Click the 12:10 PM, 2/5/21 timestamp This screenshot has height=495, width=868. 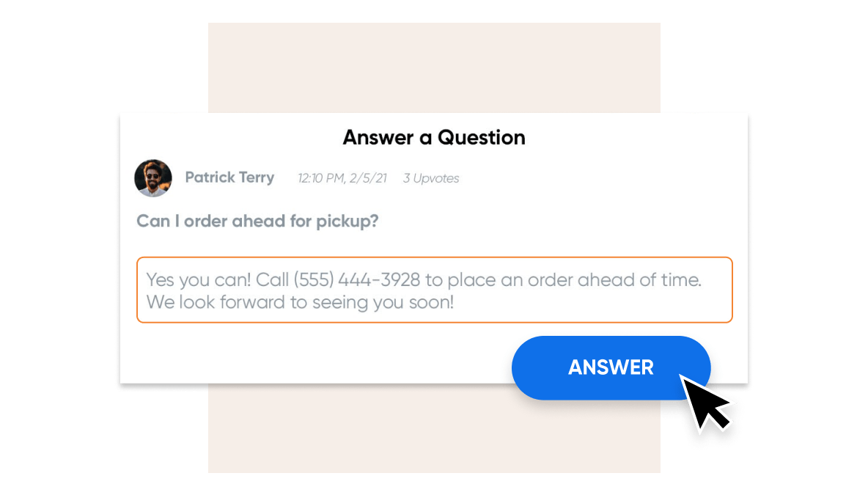pos(342,178)
